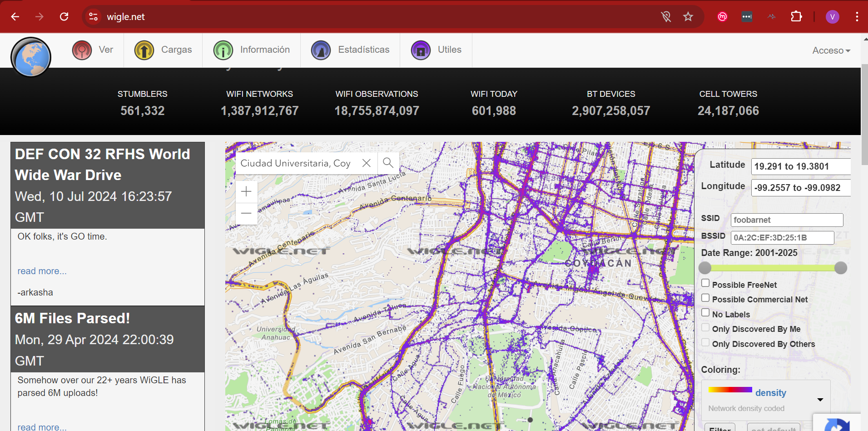Toggle the No Labels checkbox

pyautogui.click(x=705, y=313)
